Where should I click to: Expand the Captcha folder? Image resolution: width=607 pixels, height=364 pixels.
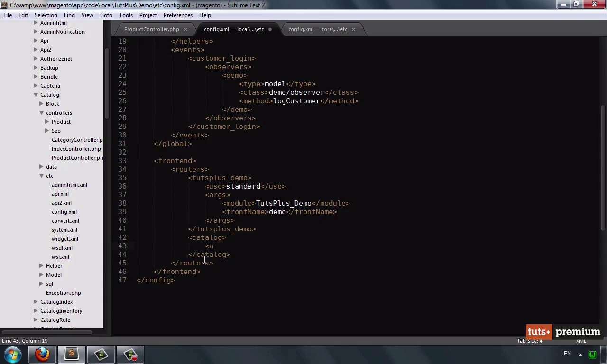tap(36, 86)
